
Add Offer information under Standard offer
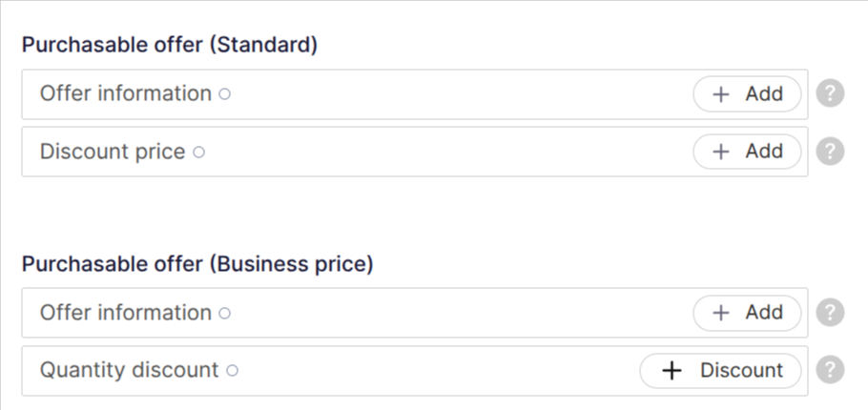747,94
